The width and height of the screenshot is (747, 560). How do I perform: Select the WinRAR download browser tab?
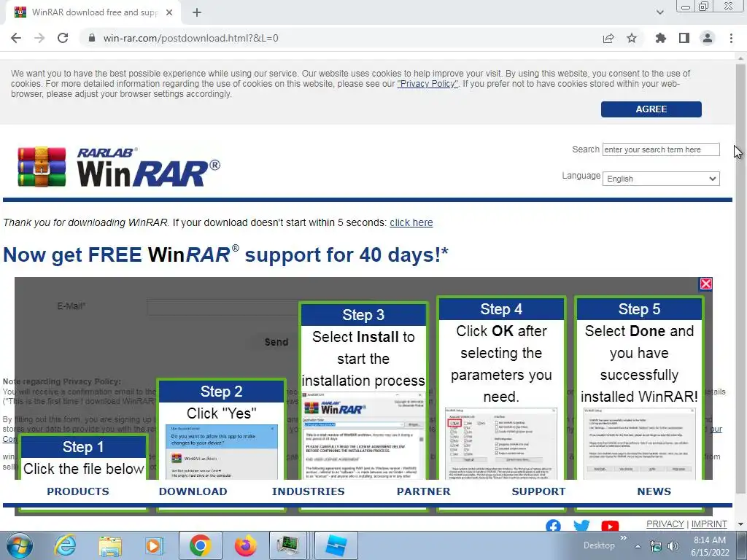[93, 12]
